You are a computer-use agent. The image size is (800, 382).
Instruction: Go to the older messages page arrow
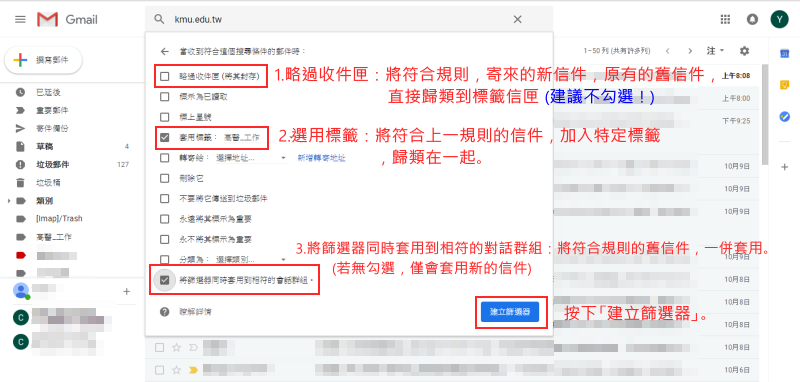690,51
